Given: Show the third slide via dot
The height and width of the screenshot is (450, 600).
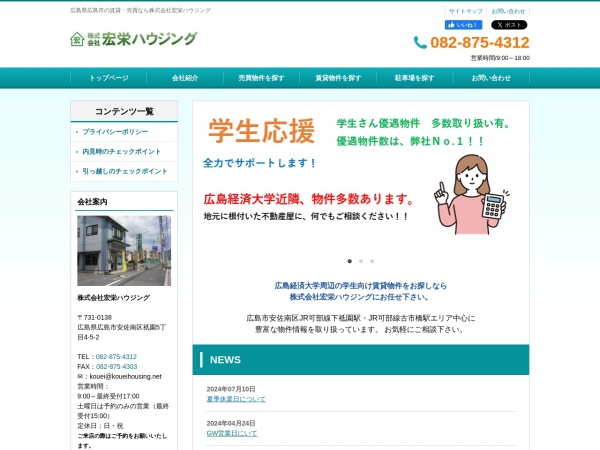Looking at the screenshot, I should pos(372,261).
